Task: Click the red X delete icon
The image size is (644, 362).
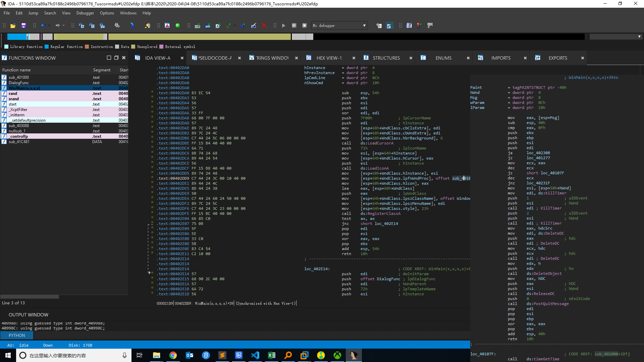Action: coord(264,25)
